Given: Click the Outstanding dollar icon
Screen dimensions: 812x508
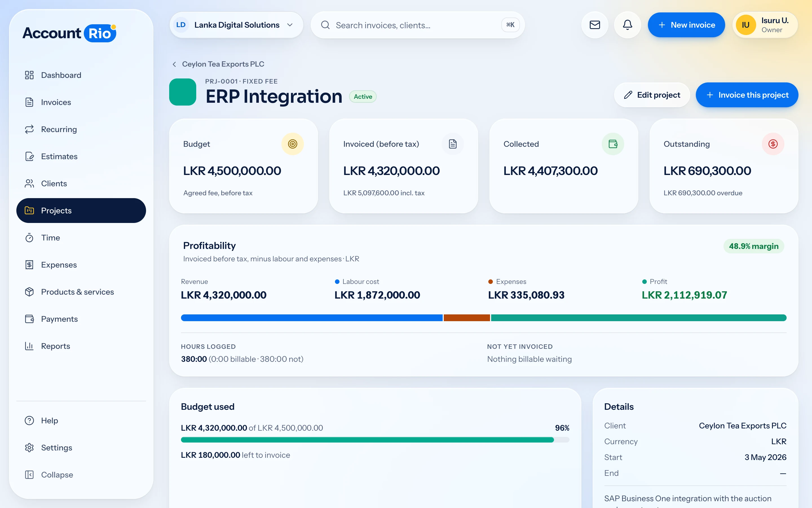Looking at the screenshot, I should click(773, 144).
